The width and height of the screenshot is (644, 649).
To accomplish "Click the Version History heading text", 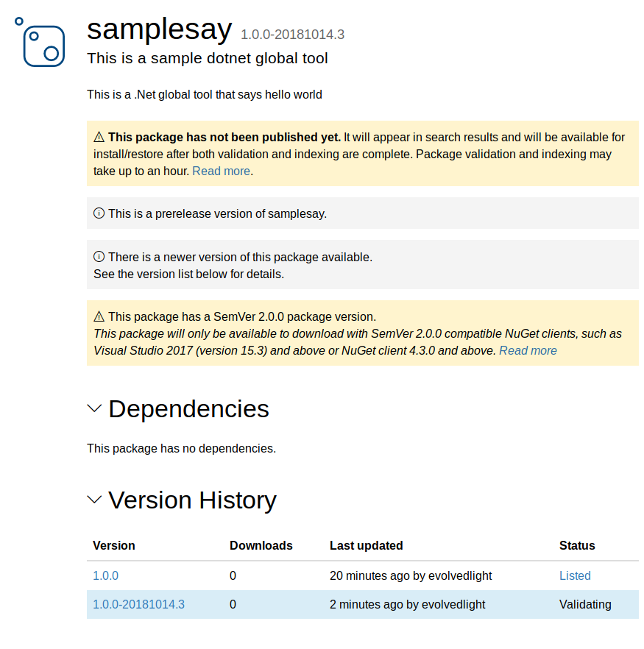I will (192, 500).
